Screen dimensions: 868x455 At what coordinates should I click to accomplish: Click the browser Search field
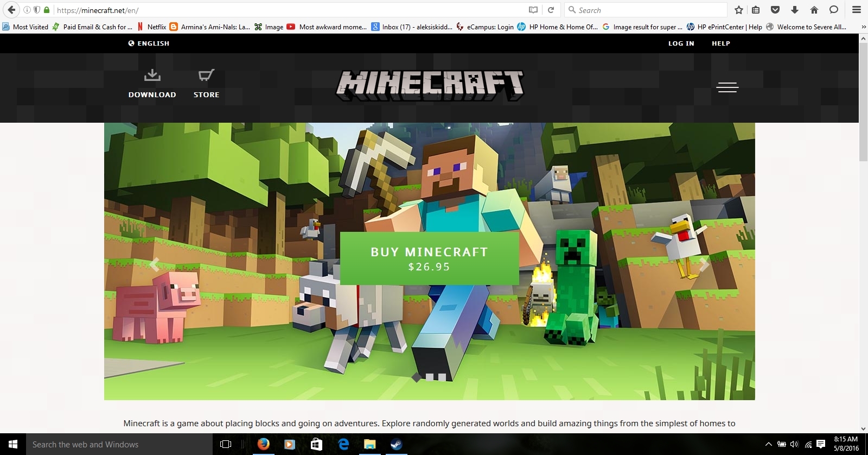click(x=646, y=10)
